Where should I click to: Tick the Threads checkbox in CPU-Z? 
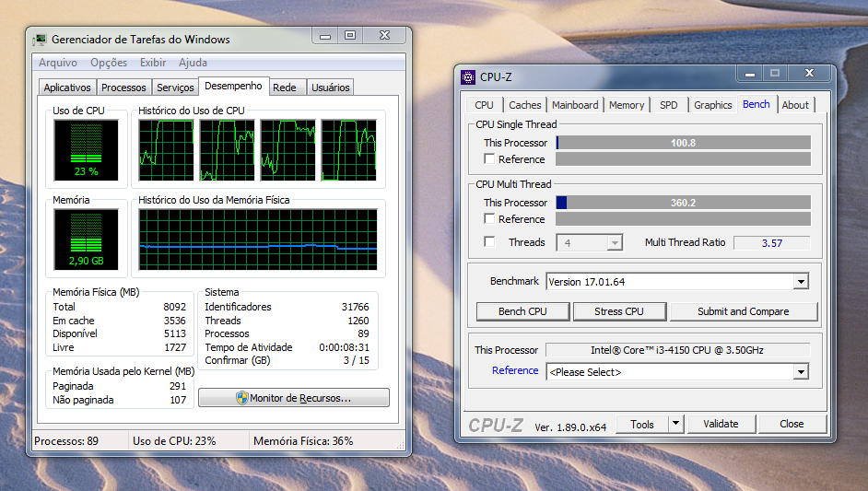489,242
